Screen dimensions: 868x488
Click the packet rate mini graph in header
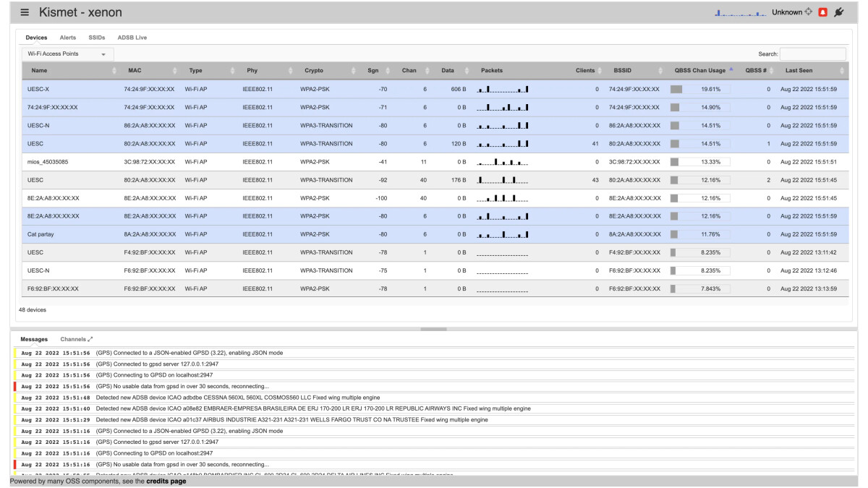pyautogui.click(x=740, y=13)
